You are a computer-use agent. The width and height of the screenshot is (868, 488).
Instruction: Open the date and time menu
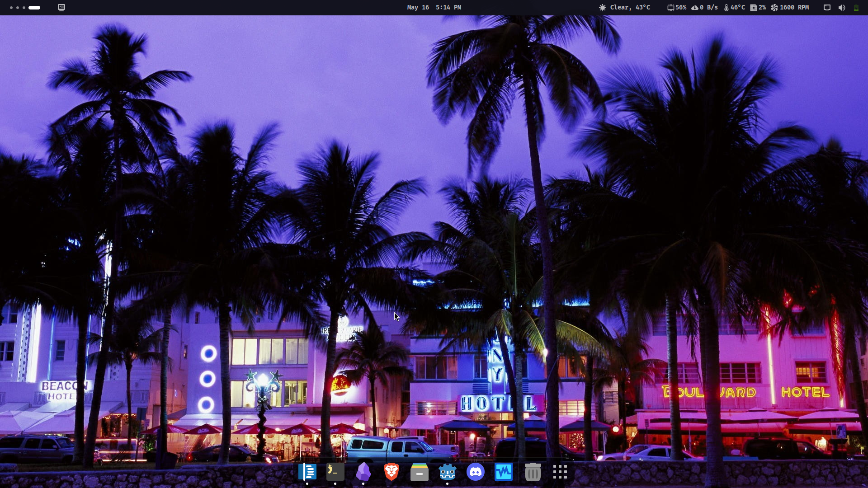(434, 7)
